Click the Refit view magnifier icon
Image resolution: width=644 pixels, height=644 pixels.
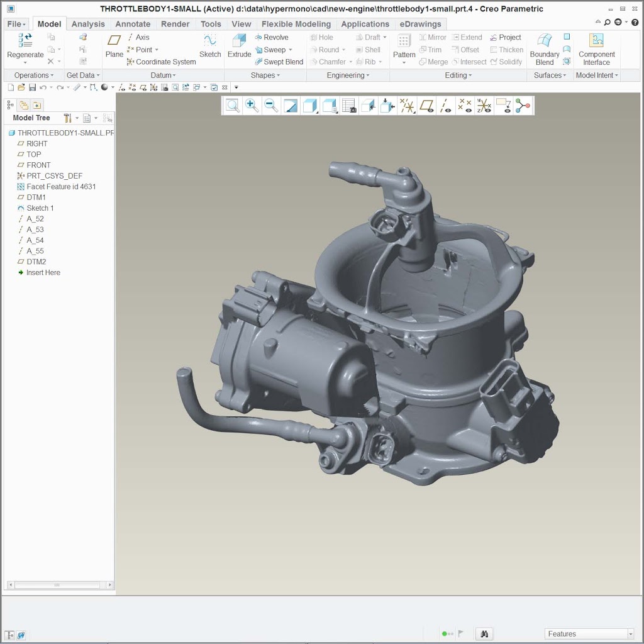[233, 106]
